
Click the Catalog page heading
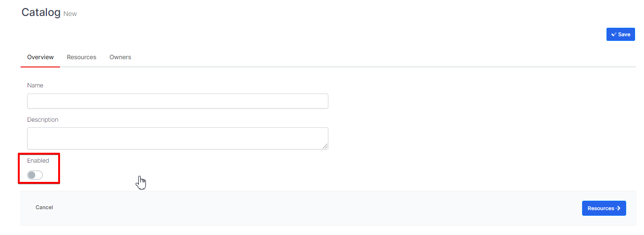pyautogui.click(x=41, y=12)
